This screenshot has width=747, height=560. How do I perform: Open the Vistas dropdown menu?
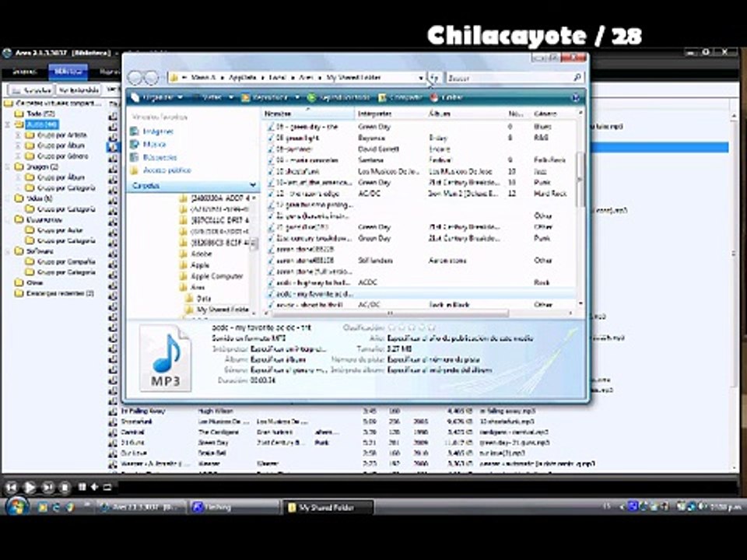214,98
